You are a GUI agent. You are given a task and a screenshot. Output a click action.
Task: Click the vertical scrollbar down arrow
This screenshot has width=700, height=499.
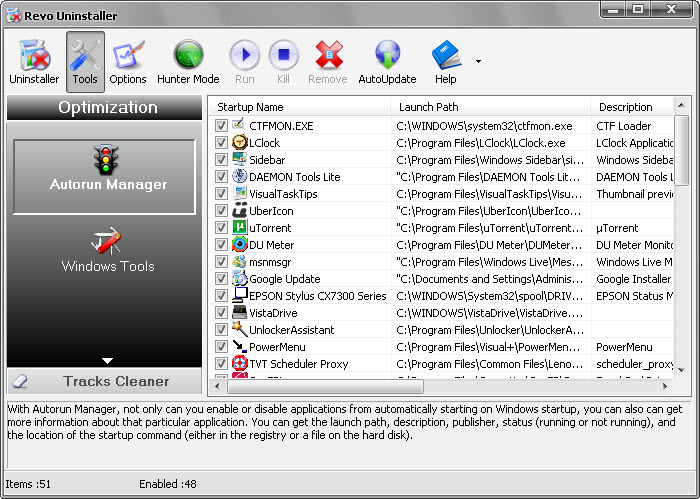pyautogui.click(x=682, y=371)
